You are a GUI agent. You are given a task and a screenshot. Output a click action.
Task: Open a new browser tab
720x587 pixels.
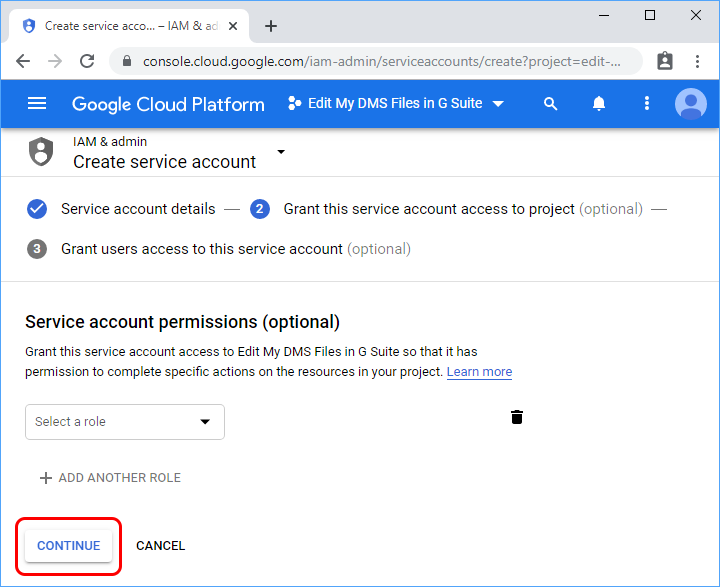click(x=271, y=26)
